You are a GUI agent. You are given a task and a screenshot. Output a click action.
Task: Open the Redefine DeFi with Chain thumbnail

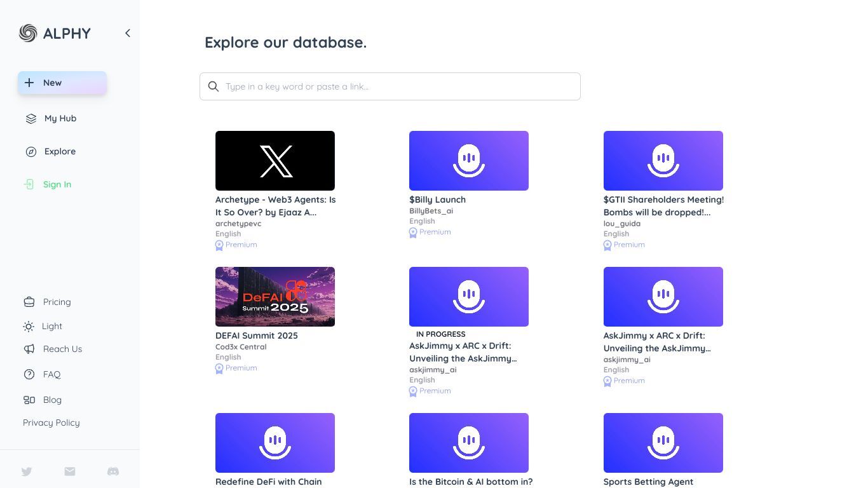pyautogui.click(x=275, y=443)
